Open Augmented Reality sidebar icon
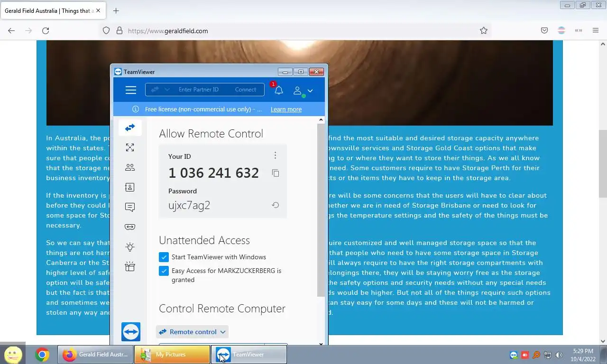This screenshot has width=607, height=364. click(x=130, y=227)
